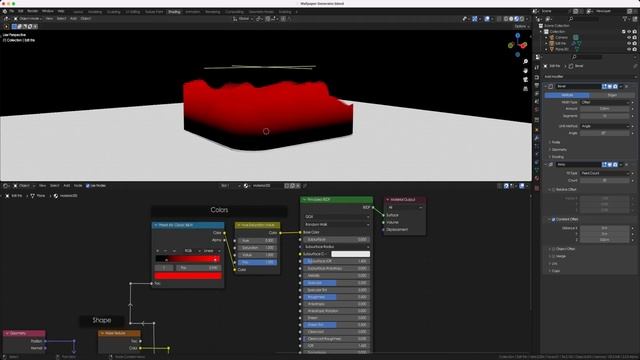Click the Bevel modifier name field
The height and width of the screenshot is (360, 640).
(578, 87)
